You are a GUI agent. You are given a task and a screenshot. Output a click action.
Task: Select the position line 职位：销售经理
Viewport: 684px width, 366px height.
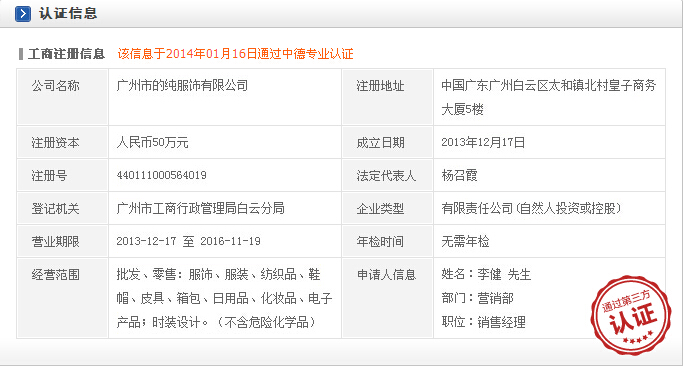tap(483, 322)
